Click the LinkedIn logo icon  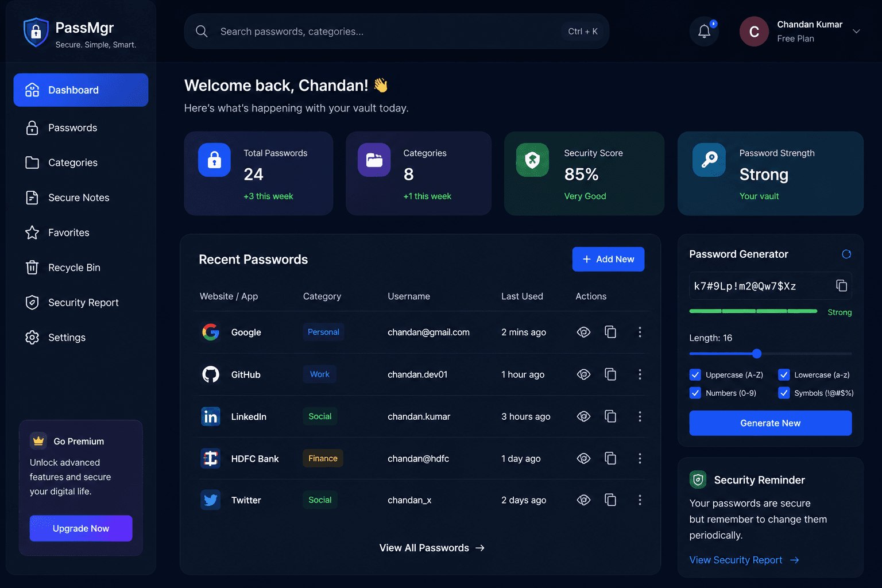(x=211, y=416)
